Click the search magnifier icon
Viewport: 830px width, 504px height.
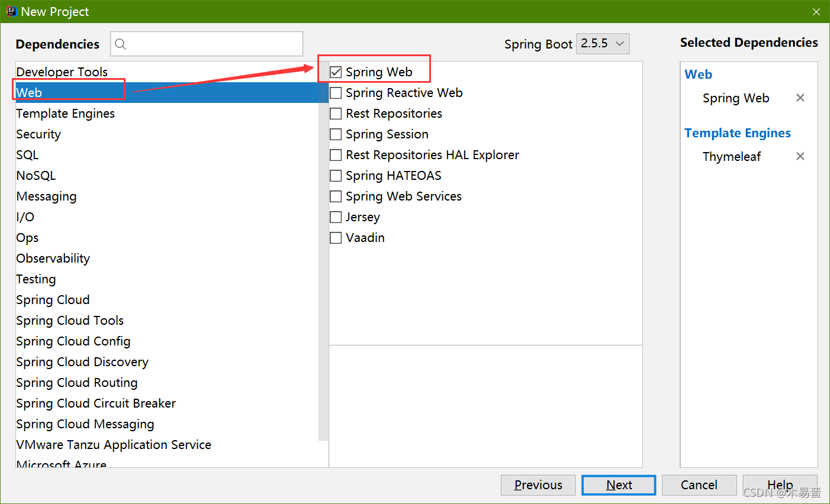click(120, 44)
